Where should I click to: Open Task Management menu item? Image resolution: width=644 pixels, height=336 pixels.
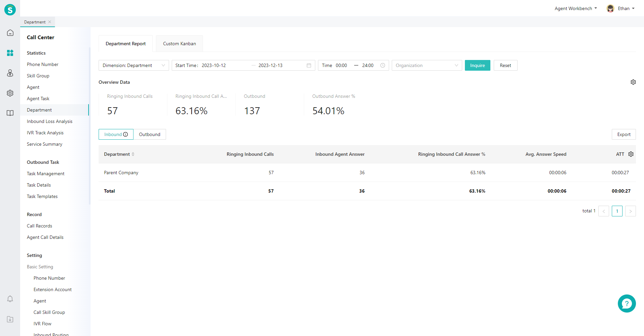(x=46, y=174)
